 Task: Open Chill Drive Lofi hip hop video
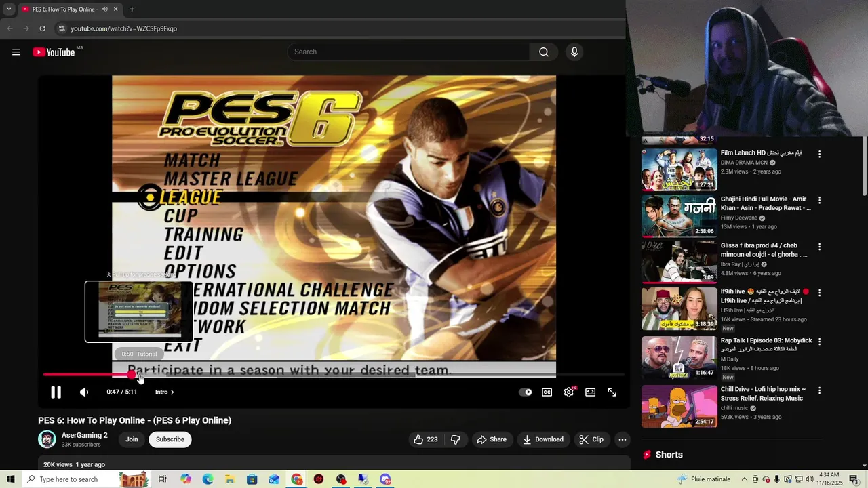(679, 407)
